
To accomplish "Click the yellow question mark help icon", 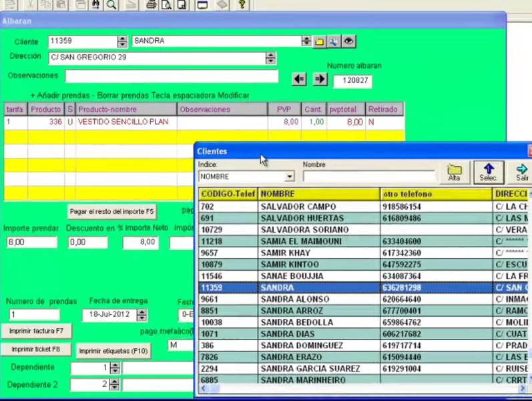I will click(x=242, y=5).
